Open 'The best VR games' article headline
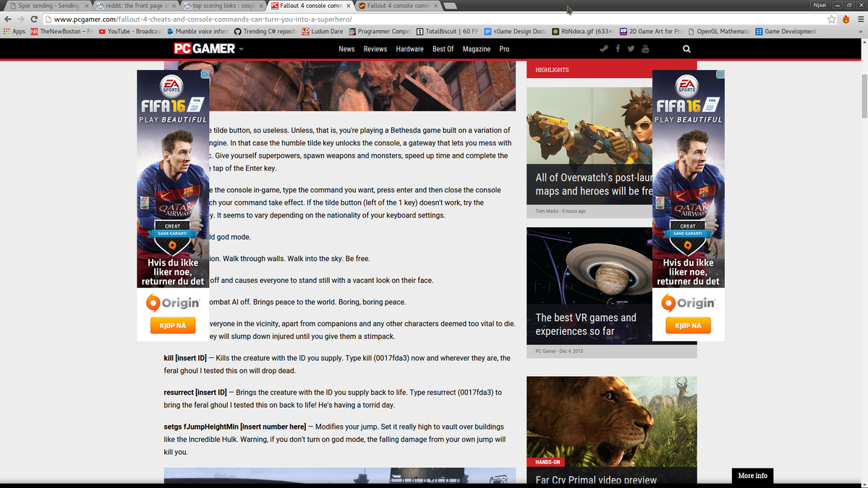Image resolution: width=868 pixels, height=488 pixels. (x=586, y=325)
